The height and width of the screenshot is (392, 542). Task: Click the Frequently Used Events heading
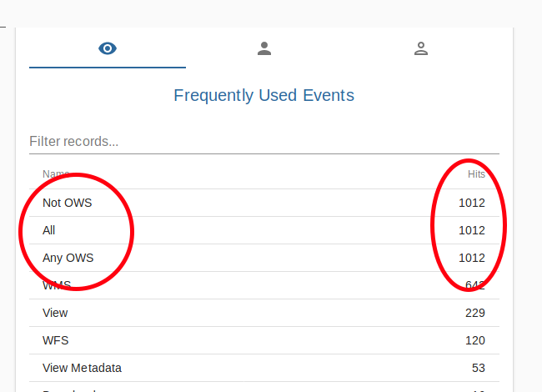point(264,95)
